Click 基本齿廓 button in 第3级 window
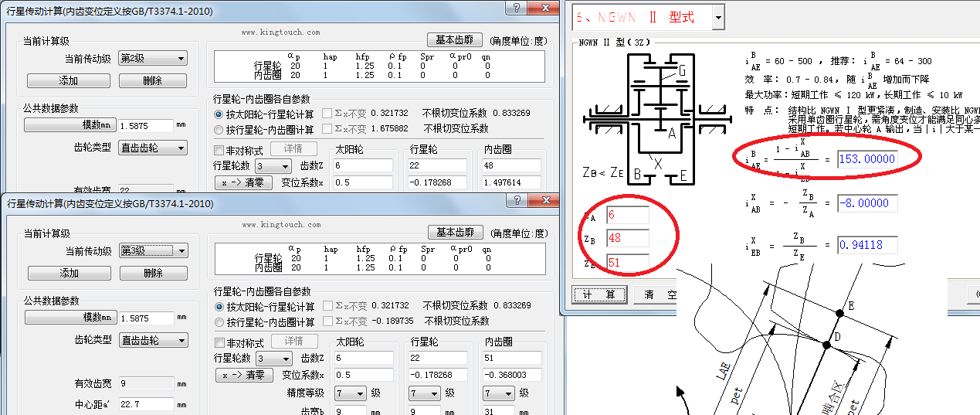The width and height of the screenshot is (980, 415). [x=456, y=233]
